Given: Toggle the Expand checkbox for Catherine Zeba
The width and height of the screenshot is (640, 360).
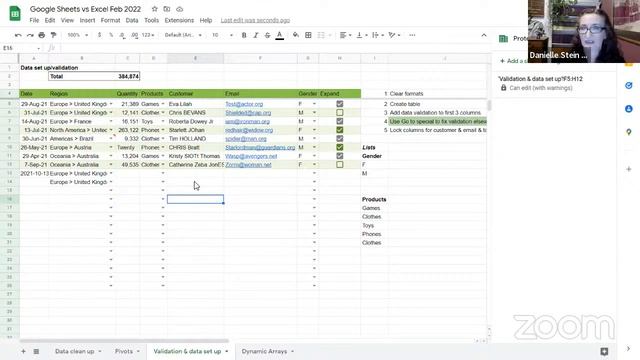Looking at the screenshot, I should (x=340, y=164).
